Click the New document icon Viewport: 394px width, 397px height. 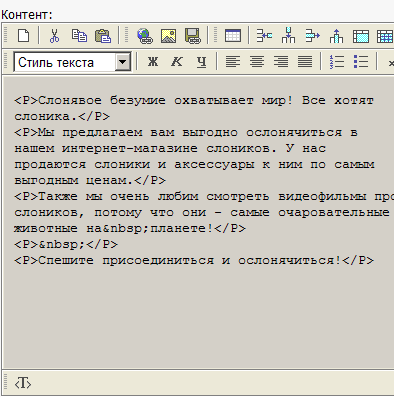point(23,35)
